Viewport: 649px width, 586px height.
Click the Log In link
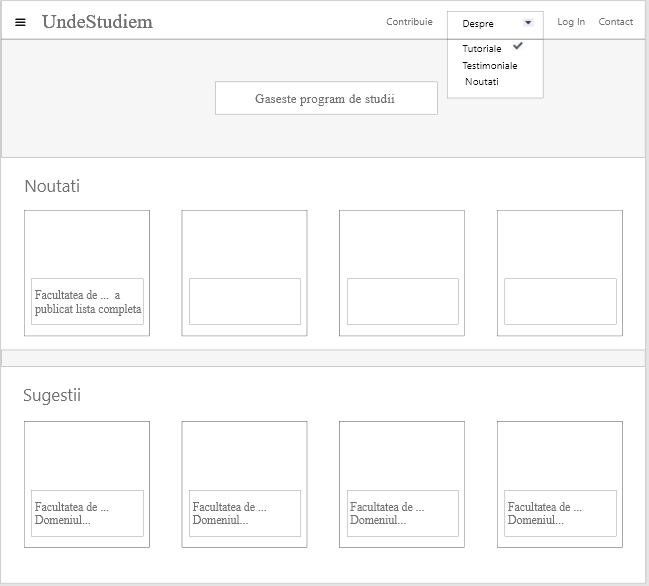[x=571, y=22]
